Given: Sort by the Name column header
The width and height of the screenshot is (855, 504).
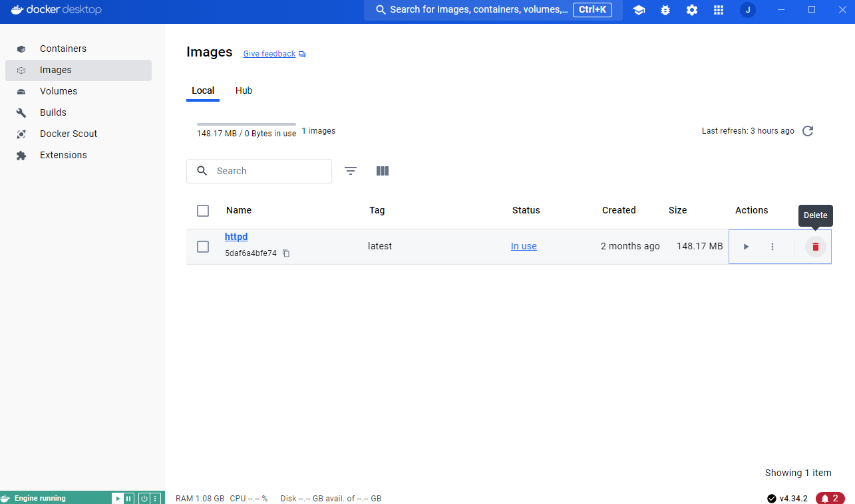Looking at the screenshot, I should (x=239, y=210).
